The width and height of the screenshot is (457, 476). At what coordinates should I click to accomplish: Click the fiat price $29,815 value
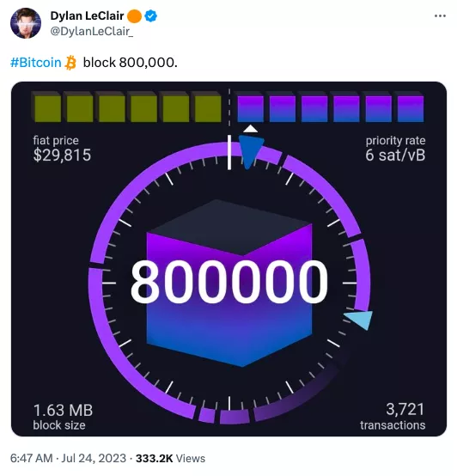coord(62,155)
